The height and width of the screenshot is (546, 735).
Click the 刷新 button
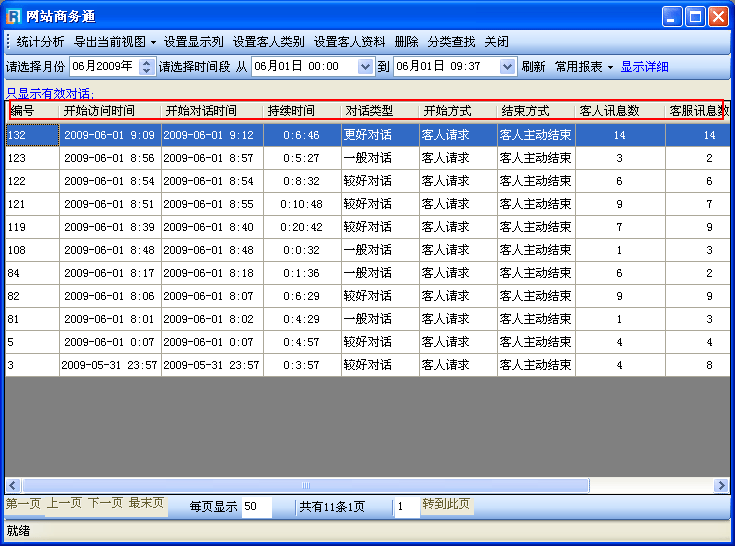tap(533, 67)
